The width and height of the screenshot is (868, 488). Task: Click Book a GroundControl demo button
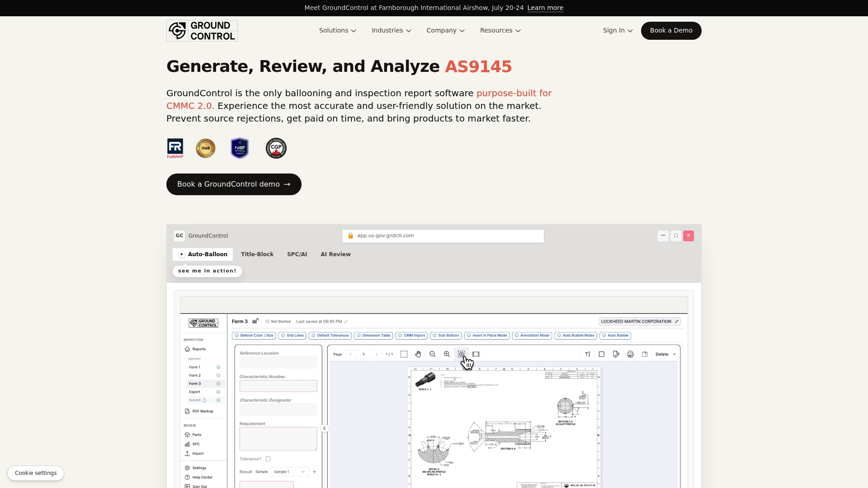(234, 184)
